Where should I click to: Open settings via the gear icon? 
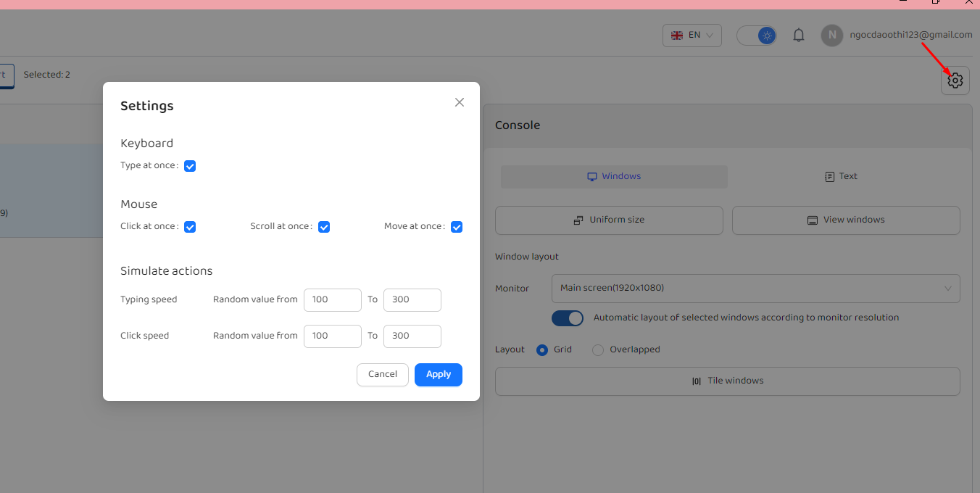tap(955, 80)
